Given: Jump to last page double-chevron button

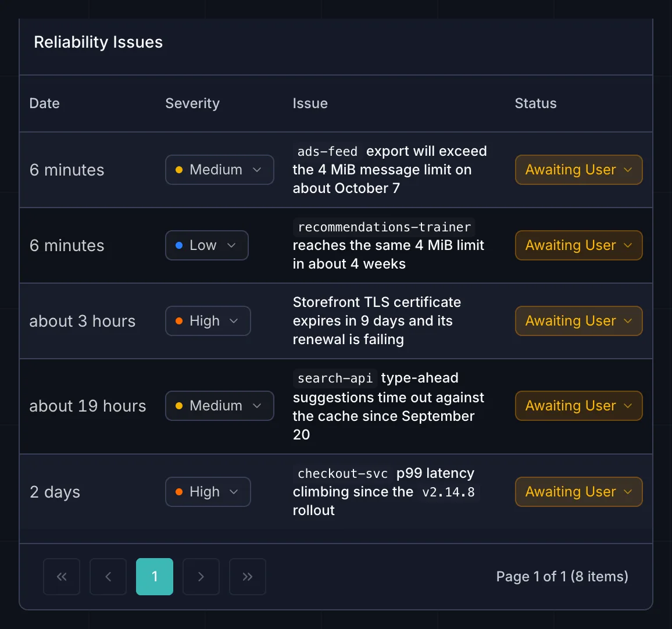Looking at the screenshot, I should click(x=247, y=576).
